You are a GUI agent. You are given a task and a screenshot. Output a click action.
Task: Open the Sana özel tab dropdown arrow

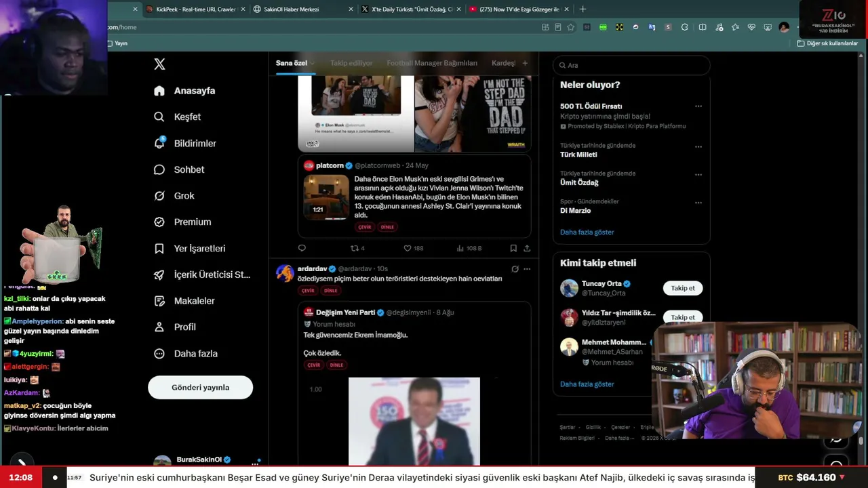(313, 63)
